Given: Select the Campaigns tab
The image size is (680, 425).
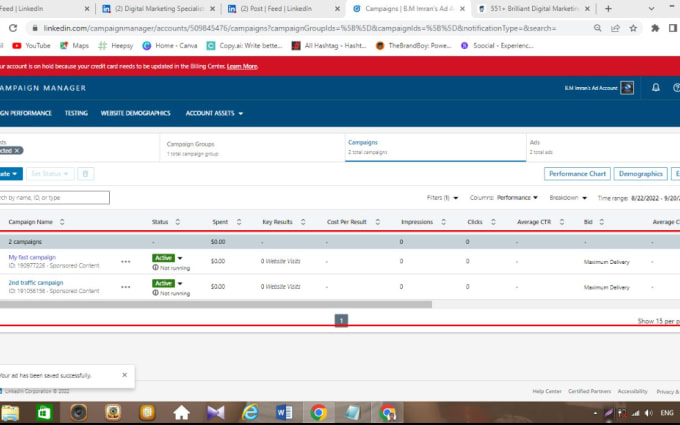Looking at the screenshot, I should 435,147.
